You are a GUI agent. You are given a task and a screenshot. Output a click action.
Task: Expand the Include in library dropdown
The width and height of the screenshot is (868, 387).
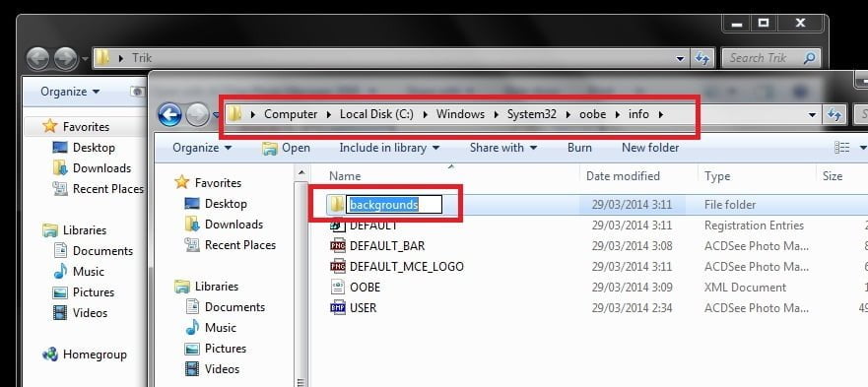(389, 148)
